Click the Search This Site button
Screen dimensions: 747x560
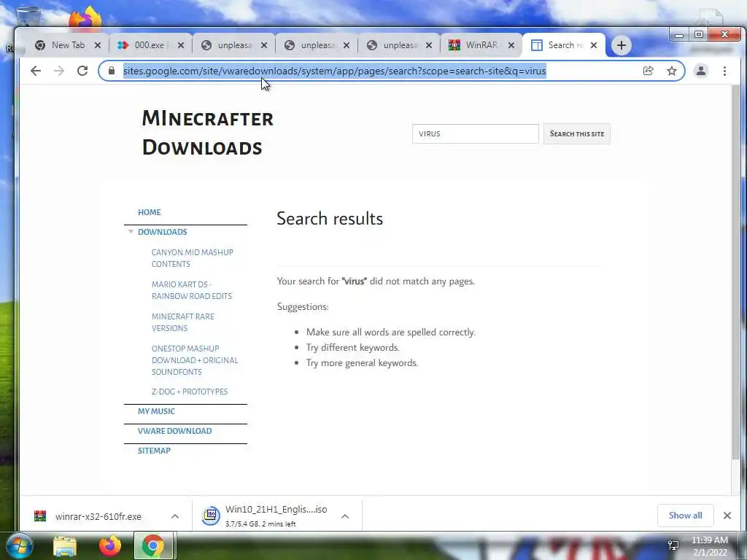[577, 134]
